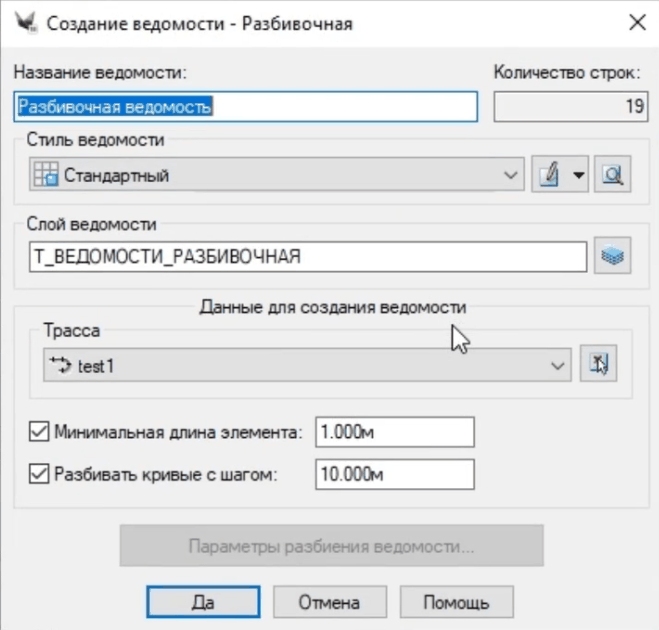Click the Количество строк field
This screenshot has width=659, height=630.
(x=571, y=107)
